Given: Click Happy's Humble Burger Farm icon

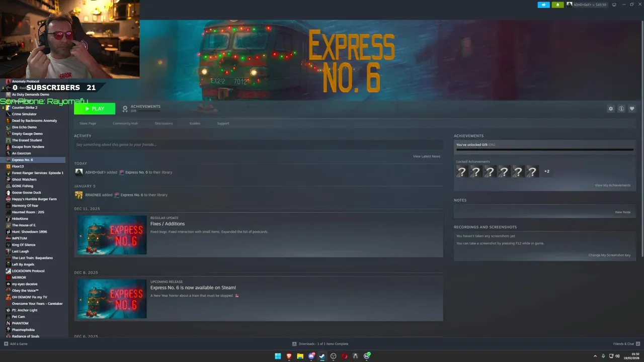Looking at the screenshot, I should pos(8,199).
